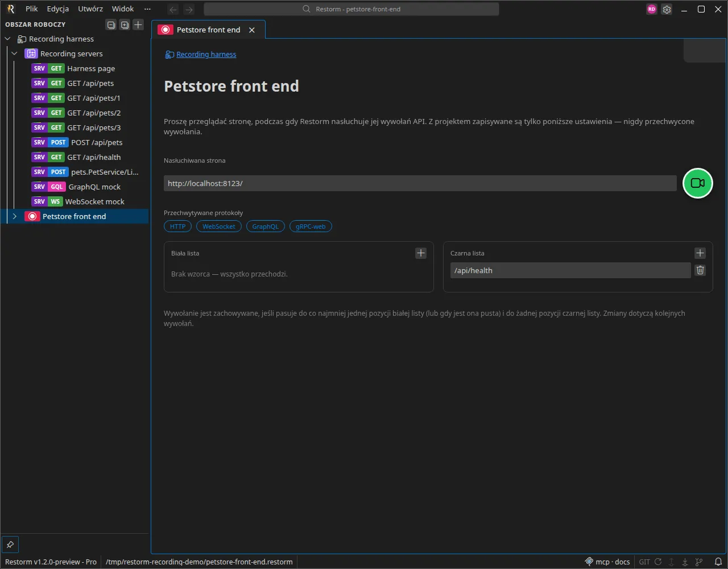Edit the listened page URL field
Image resolution: width=728 pixels, height=569 pixels.
coord(420,183)
